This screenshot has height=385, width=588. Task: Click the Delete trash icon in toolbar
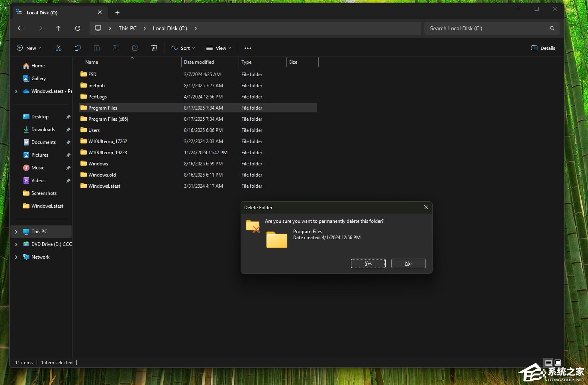click(x=154, y=48)
